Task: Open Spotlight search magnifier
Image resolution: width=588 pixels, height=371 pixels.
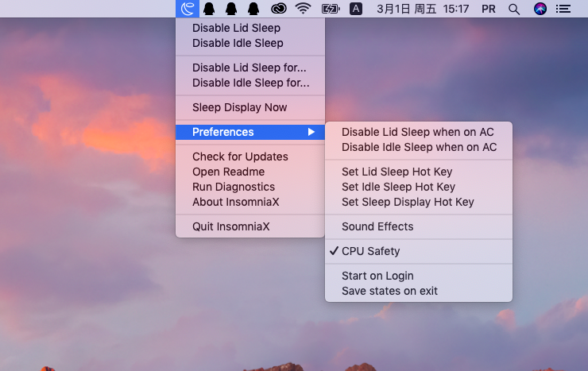Action: pyautogui.click(x=514, y=9)
